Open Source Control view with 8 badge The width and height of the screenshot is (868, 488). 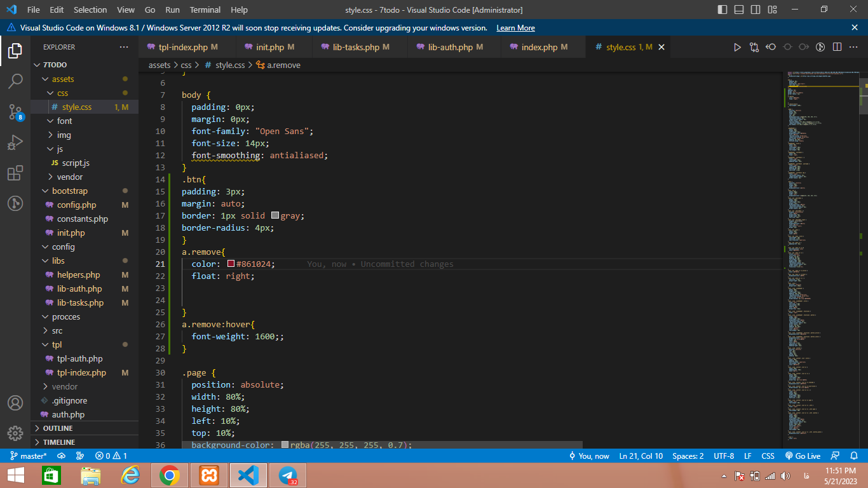click(15, 112)
